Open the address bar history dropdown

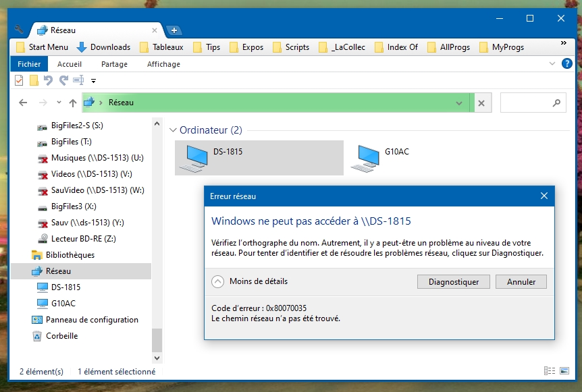pyautogui.click(x=459, y=103)
